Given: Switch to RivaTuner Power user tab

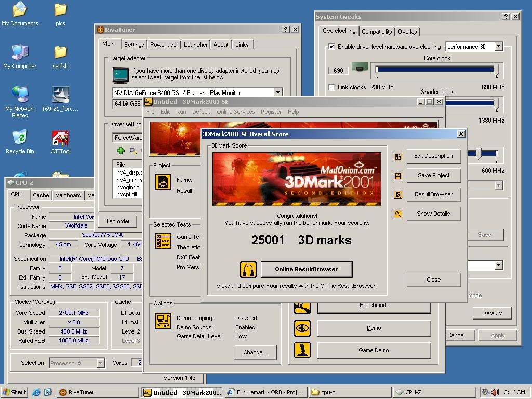Looking at the screenshot, I should tap(164, 45).
